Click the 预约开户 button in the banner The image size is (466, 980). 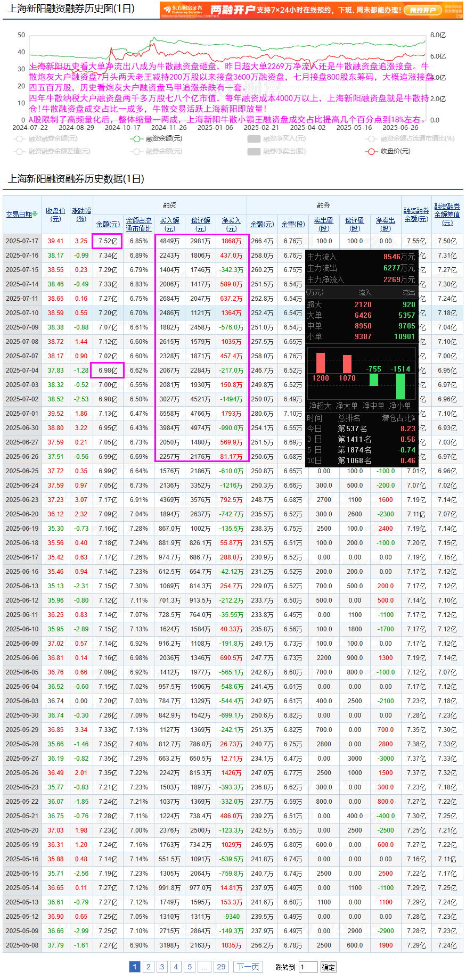point(422,10)
